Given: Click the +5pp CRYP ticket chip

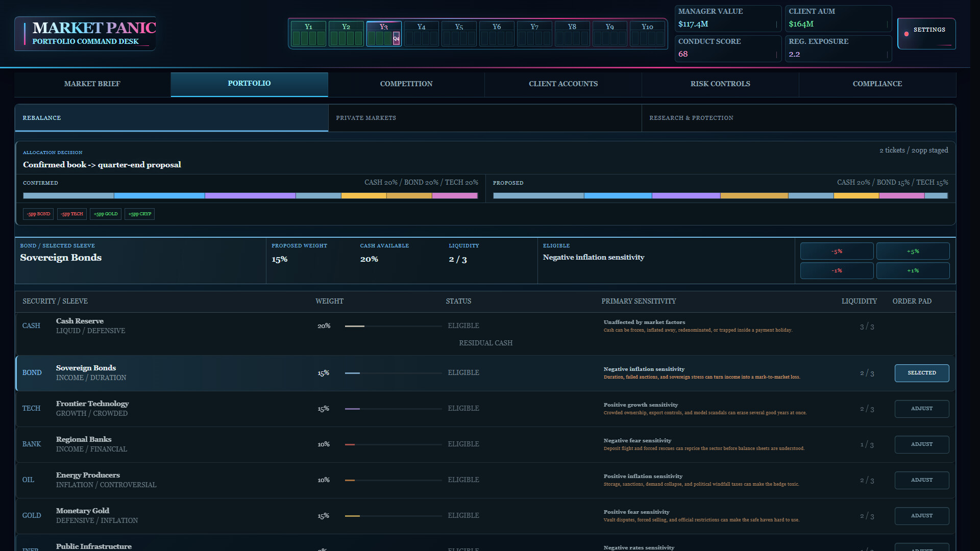Looking at the screenshot, I should pos(140,214).
